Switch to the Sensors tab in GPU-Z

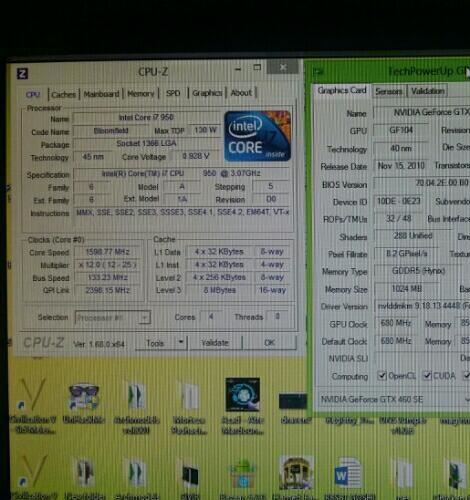(x=389, y=91)
